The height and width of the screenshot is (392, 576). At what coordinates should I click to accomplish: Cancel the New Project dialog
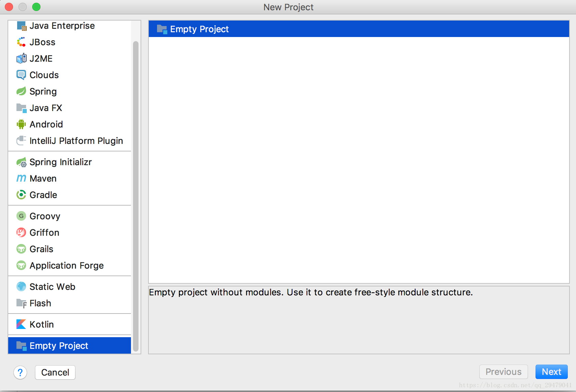[x=55, y=372]
